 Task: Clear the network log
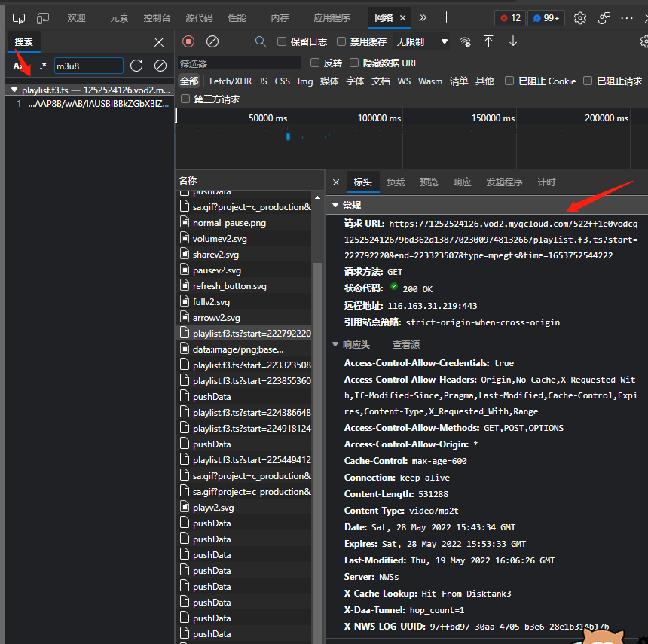pos(212,41)
